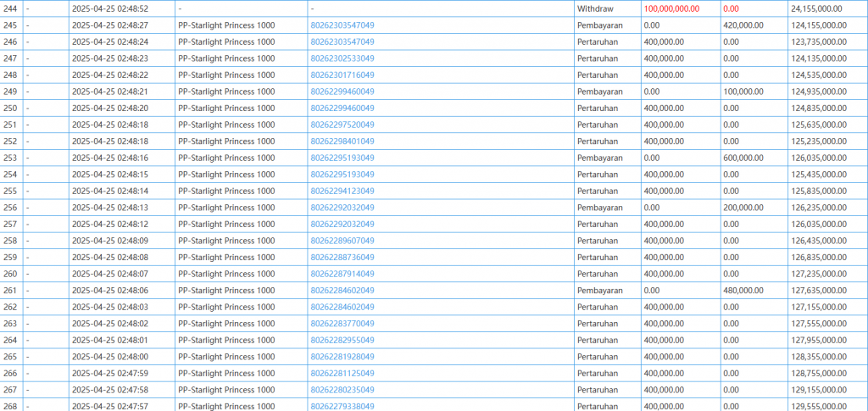This screenshot has width=868, height=411.
Task: Select row number 267
Action: click(10, 391)
